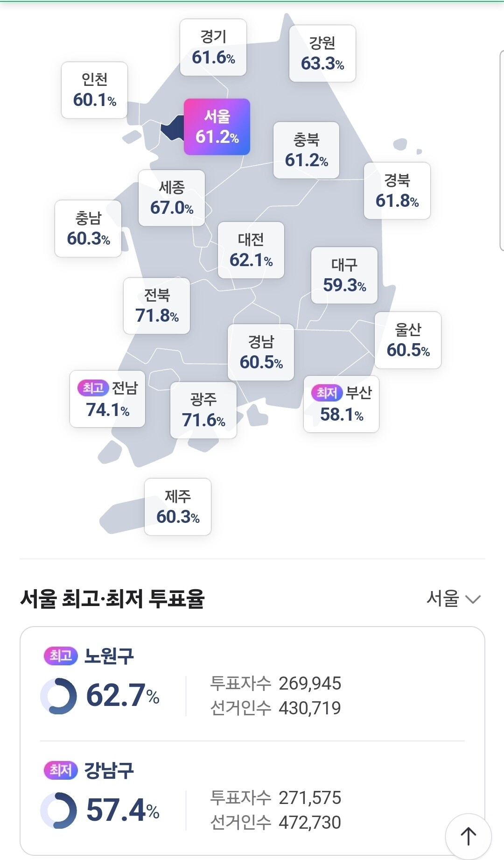
Task: Click the 노원구 turnout donut chart
Action: (x=59, y=696)
